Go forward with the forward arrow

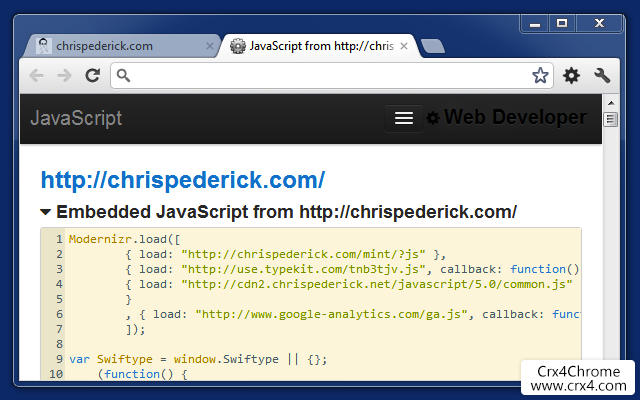64,76
